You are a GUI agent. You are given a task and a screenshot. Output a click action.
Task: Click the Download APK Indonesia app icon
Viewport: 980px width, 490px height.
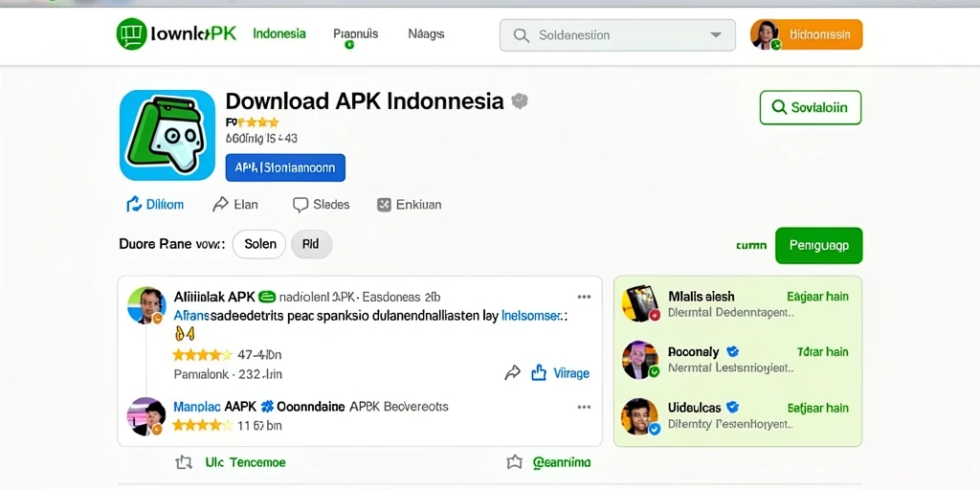coord(167,135)
